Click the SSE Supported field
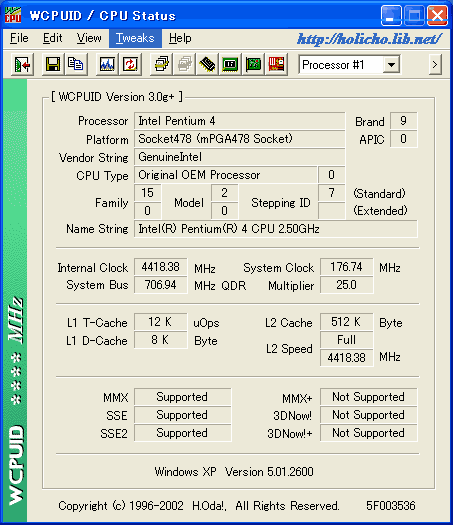This screenshot has width=453, height=525. [x=182, y=415]
